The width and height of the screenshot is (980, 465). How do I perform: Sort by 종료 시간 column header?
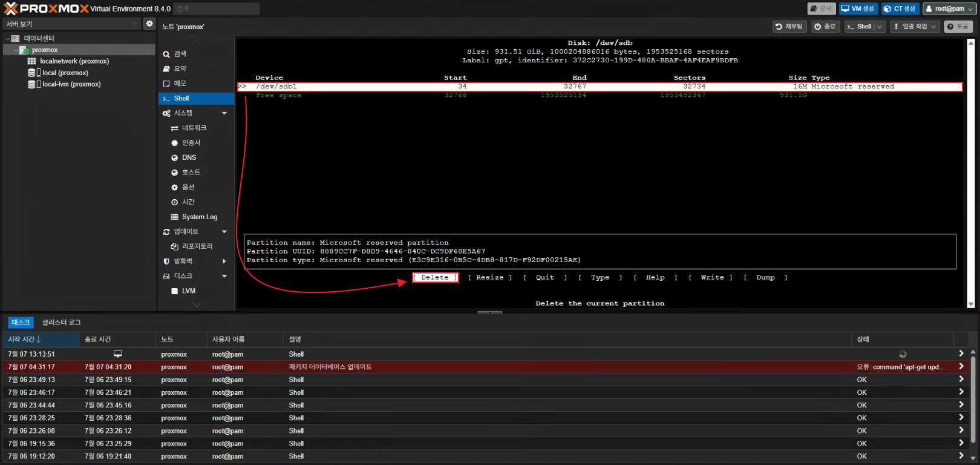point(117,339)
